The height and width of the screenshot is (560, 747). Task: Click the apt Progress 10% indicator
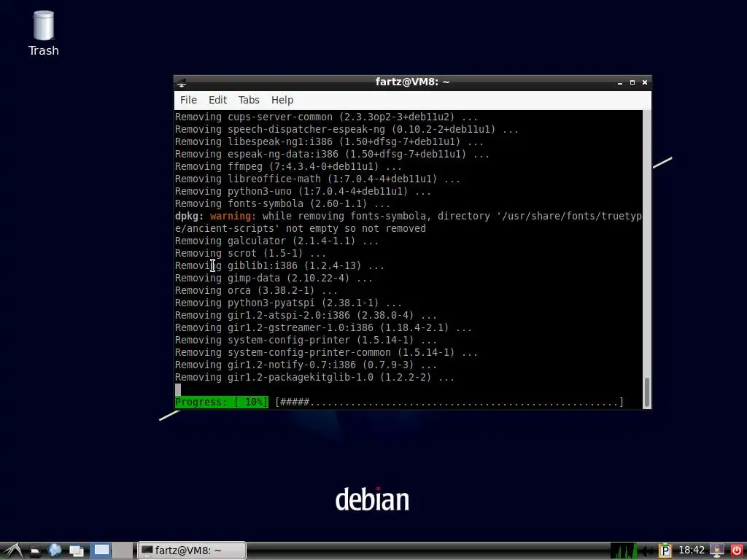(x=222, y=402)
